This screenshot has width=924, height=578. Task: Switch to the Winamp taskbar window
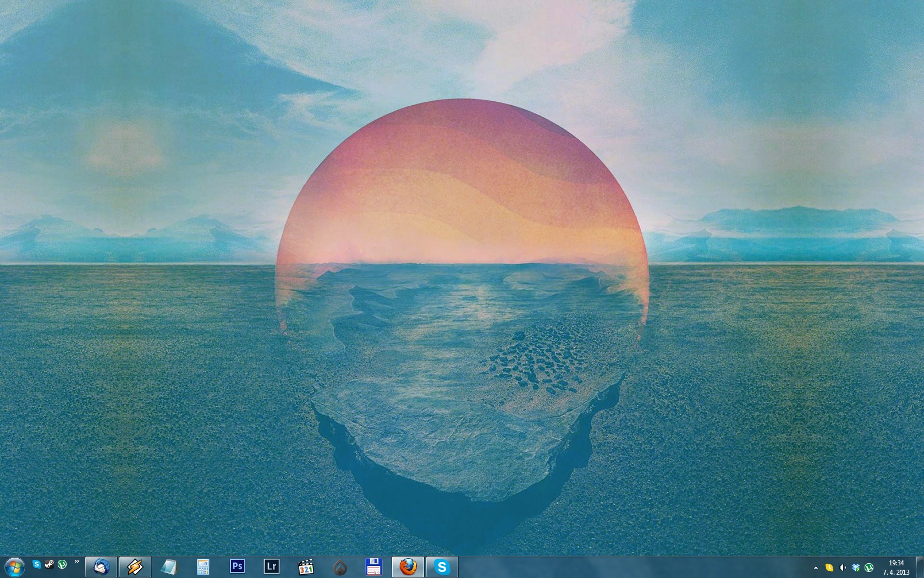pos(135,566)
